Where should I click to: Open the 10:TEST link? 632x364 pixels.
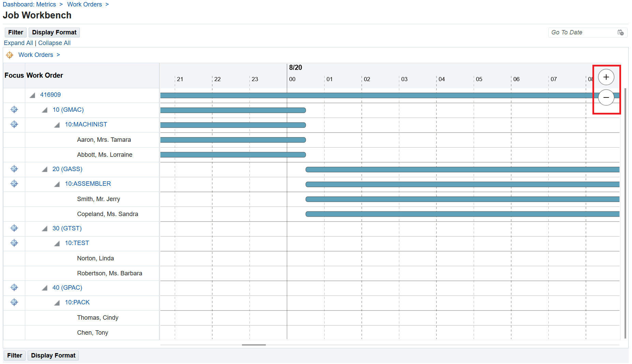[77, 243]
